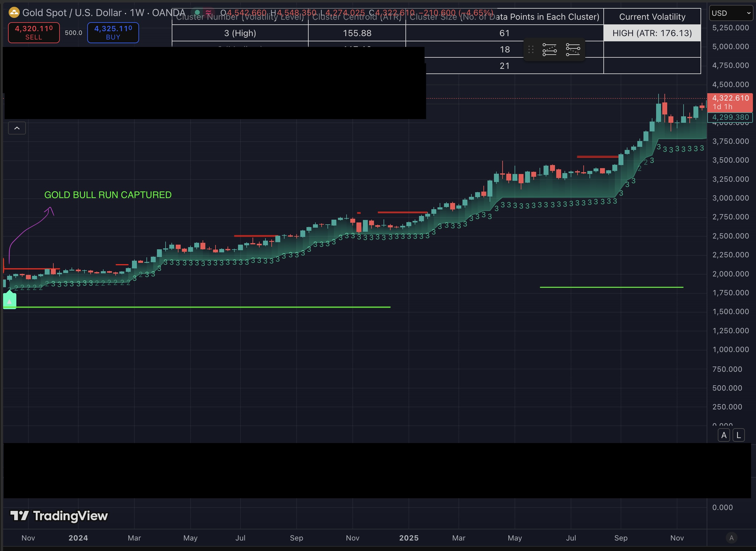This screenshot has width=756, height=551.
Task: Toggle the circular A button beside the time axis
Action: [x=731, y=538]
